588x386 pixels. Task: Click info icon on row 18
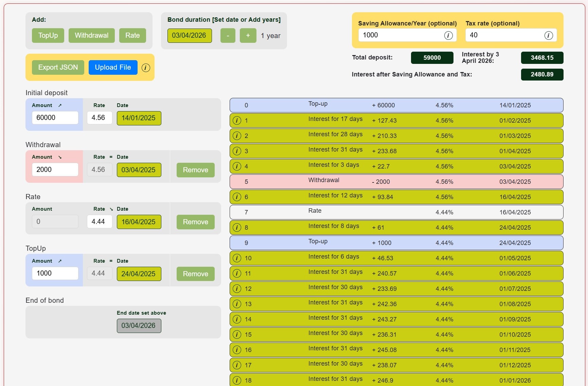click(237, 380)
